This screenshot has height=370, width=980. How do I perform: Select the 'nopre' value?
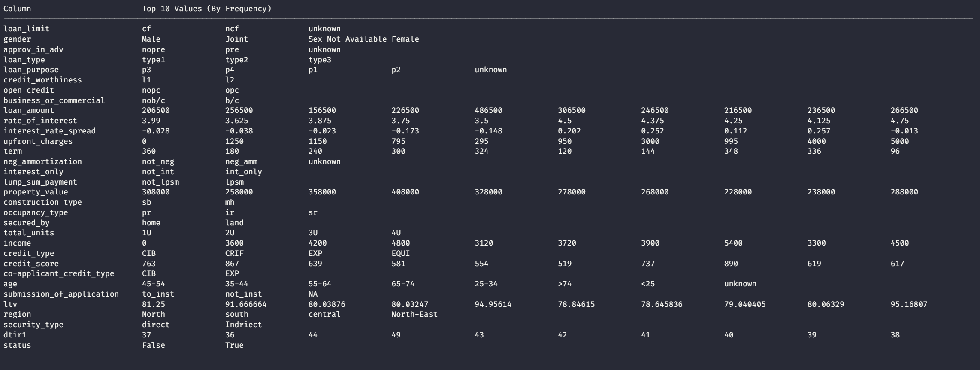click(154, 49)
